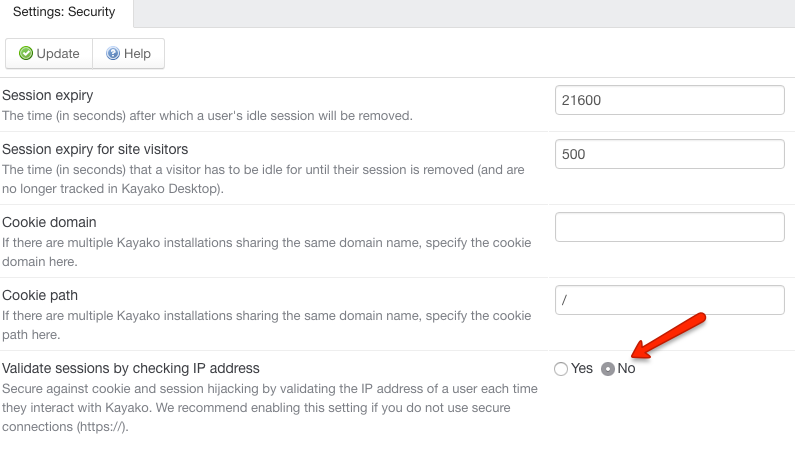The height and width of the screenshot is (459, 795).
Task: Click the 'No' label text beside the radio
Action: click(x=626, y=368)
